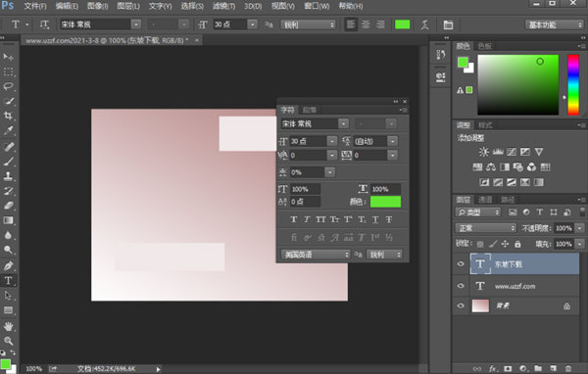Add a Brightness/Contrast adjustment

(x=484, y=152)
